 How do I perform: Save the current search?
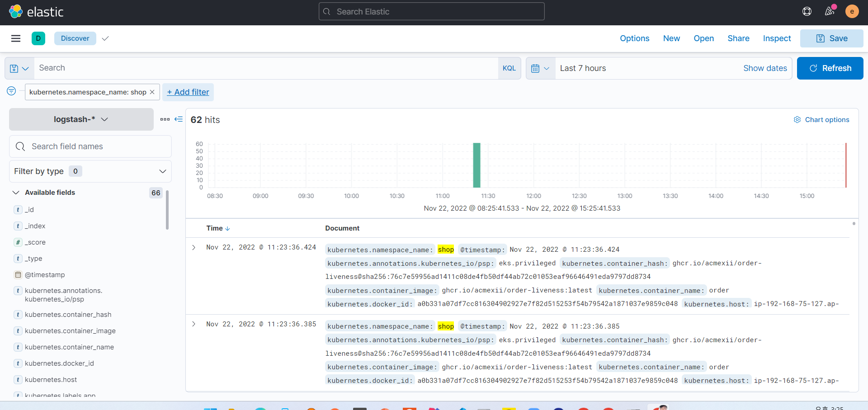click(832, 38)
